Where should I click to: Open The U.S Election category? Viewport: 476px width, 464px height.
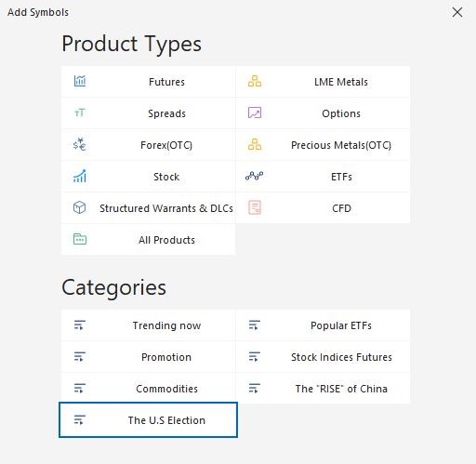click(x=148, y=420)
